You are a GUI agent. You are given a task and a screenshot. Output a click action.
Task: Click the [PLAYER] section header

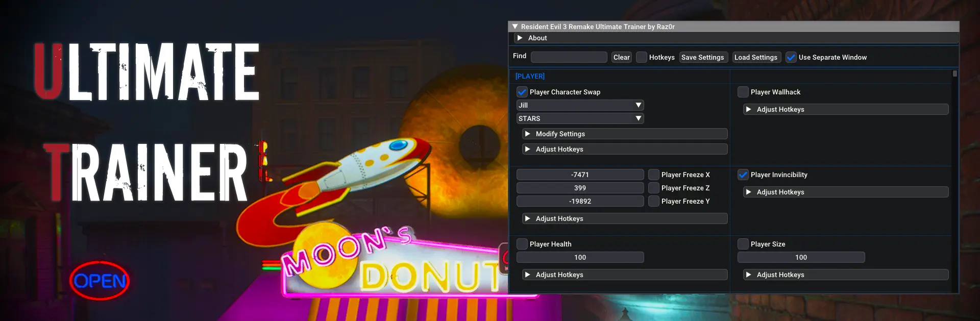pos(530,76)
